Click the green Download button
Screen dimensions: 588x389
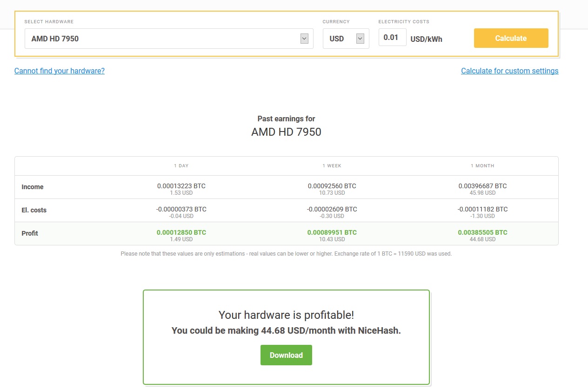point(286,355)
